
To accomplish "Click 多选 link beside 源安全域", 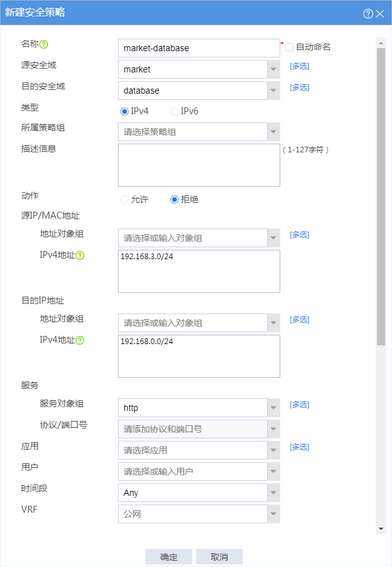I will click(300, 66).
